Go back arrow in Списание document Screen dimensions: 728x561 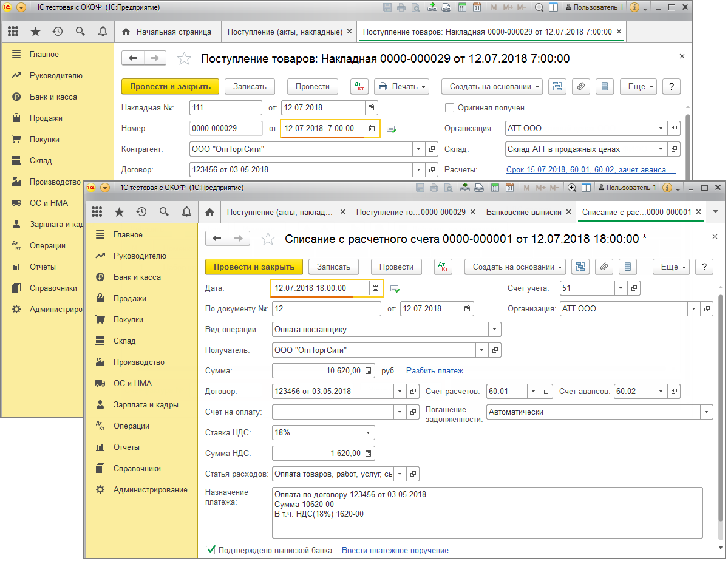[x=216, y=238]
